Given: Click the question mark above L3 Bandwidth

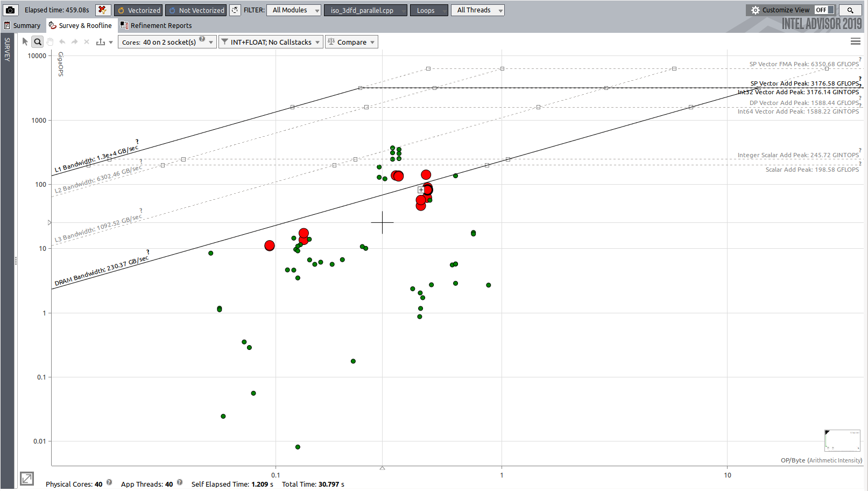Looking at the screenshot, I should tap(141, 211).
